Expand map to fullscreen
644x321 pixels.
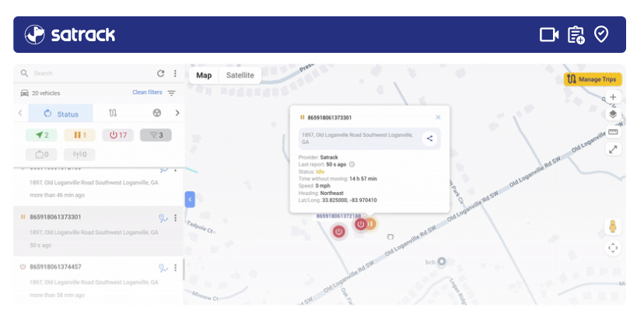coord(613,148)
